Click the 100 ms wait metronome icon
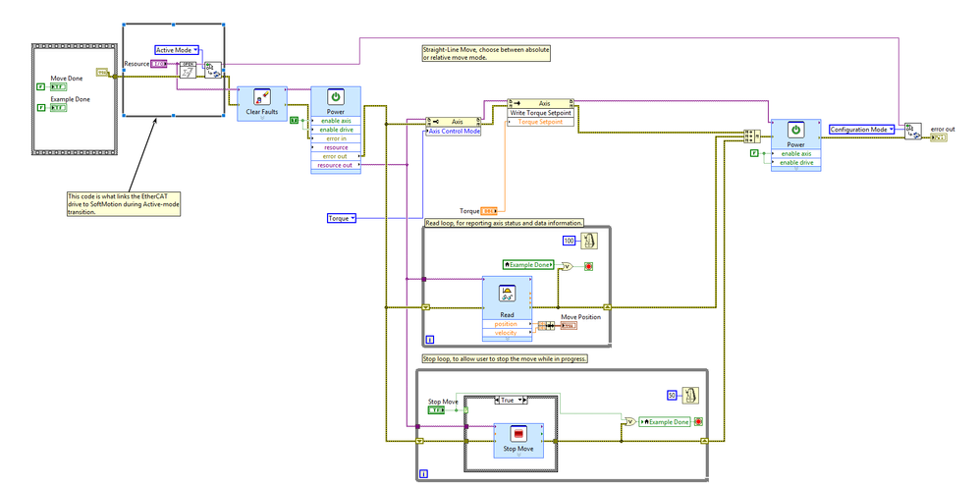 pos(588,240)
